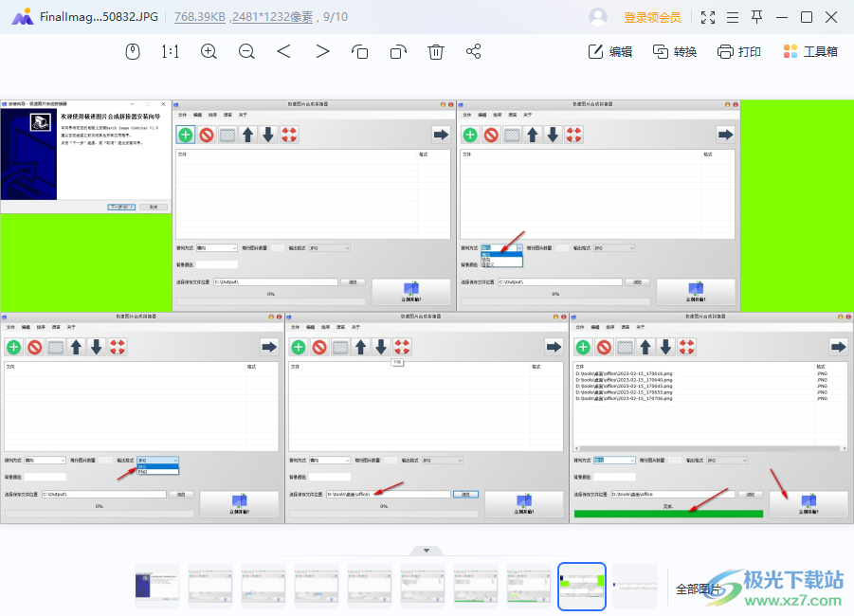Open 编辑 edit tool

(x=610, y=52)
